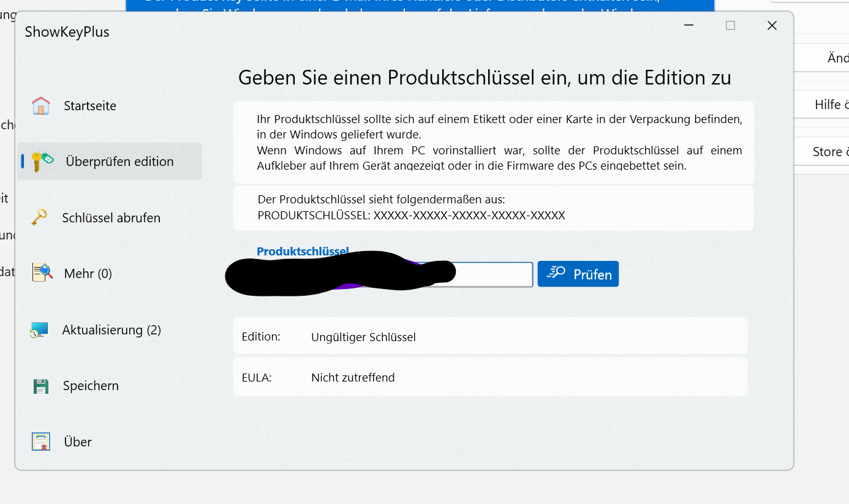
Task: Click the ShowKeyPlus window title
Action: click(67, 32)
